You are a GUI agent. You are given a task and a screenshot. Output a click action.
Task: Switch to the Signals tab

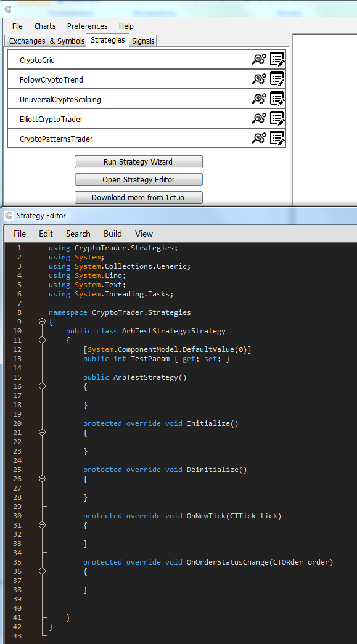(144, 41)
